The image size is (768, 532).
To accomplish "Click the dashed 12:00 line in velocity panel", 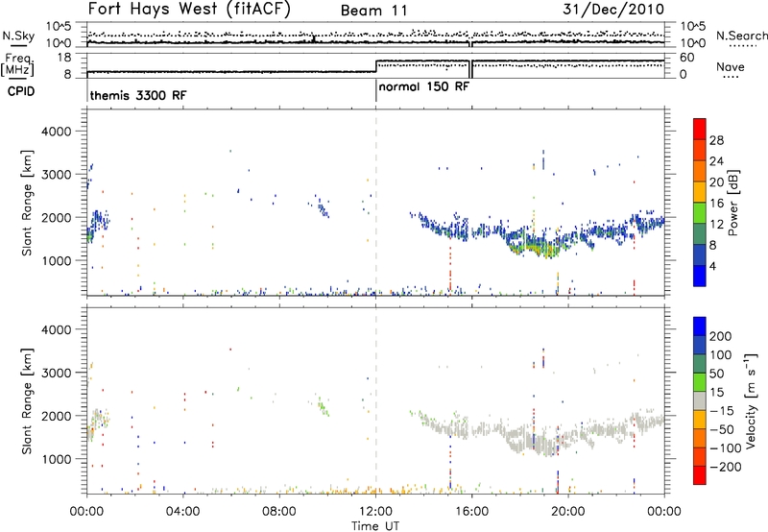I will click(x=375, y=400).
